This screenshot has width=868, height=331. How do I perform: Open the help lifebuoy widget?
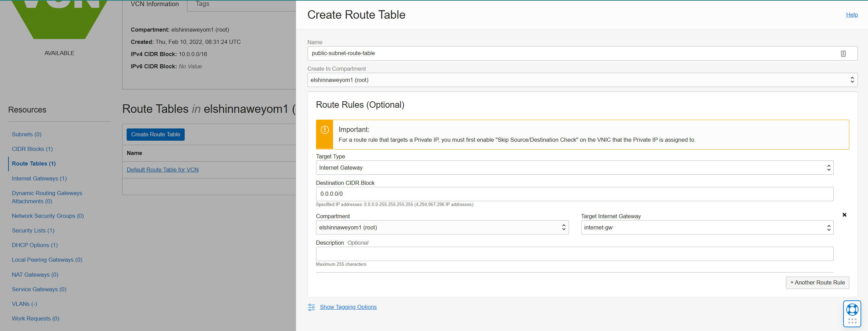[852, 310]
